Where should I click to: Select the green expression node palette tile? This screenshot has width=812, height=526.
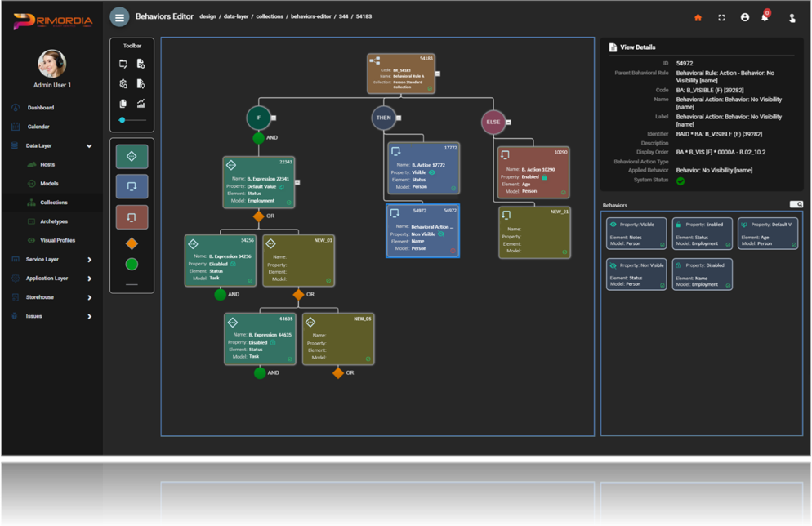point(132,156)
